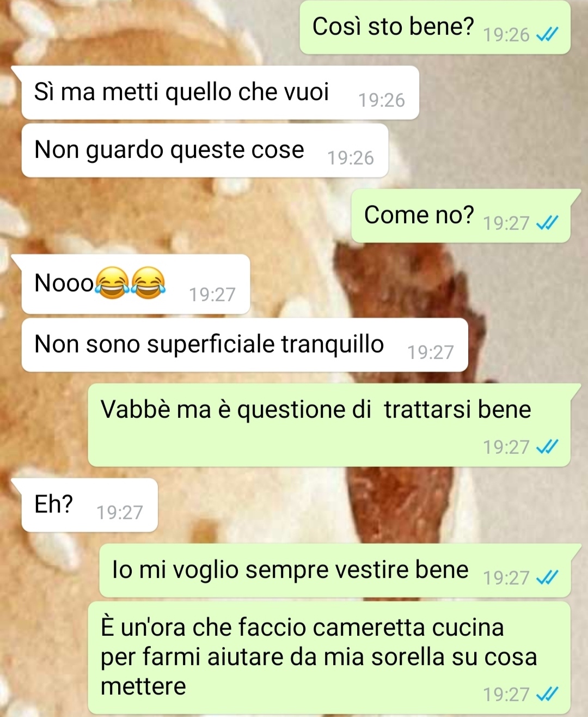The width and height of the screenshot is (588, 717).
Task: Select the message about 'mia sorella su cosa mettere'
Action: coord(329,658)
